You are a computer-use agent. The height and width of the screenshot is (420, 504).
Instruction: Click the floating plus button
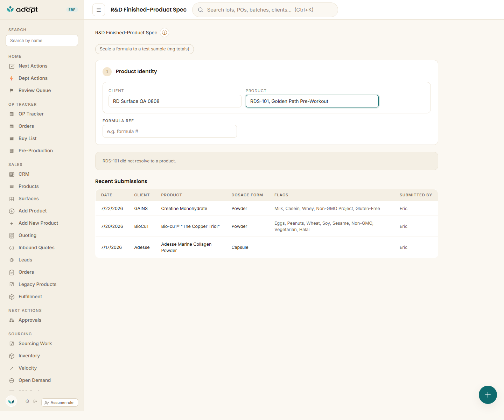click(488, 395)
